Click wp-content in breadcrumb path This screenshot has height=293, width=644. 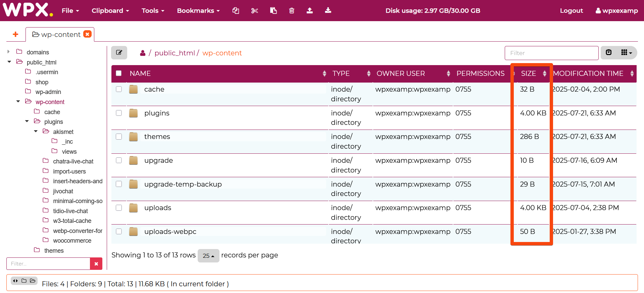222,53
